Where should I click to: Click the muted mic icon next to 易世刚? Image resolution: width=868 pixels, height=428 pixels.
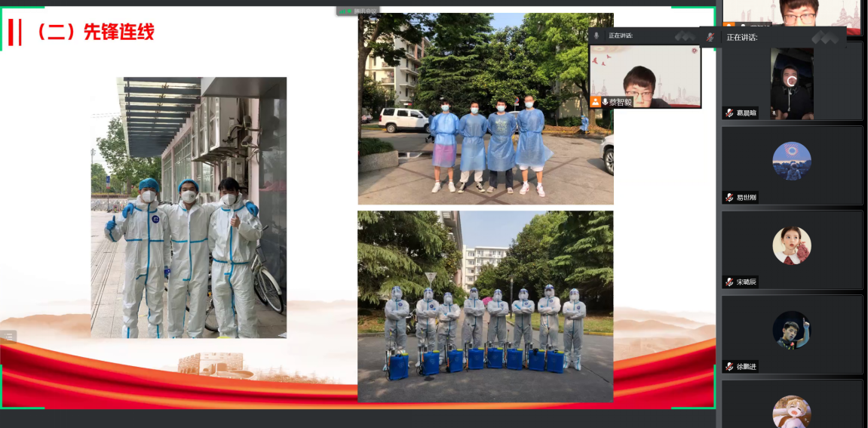click(x=729, y=197)
